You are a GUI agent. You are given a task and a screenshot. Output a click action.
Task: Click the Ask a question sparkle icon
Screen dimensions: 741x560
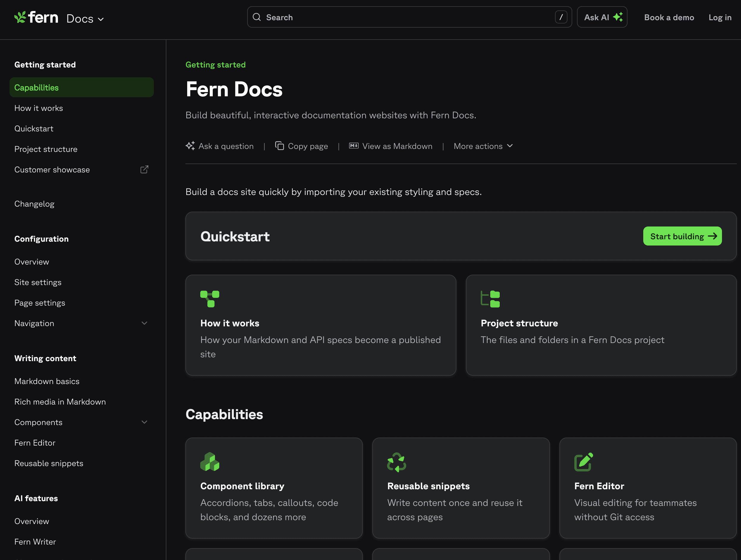click(190, 146)
